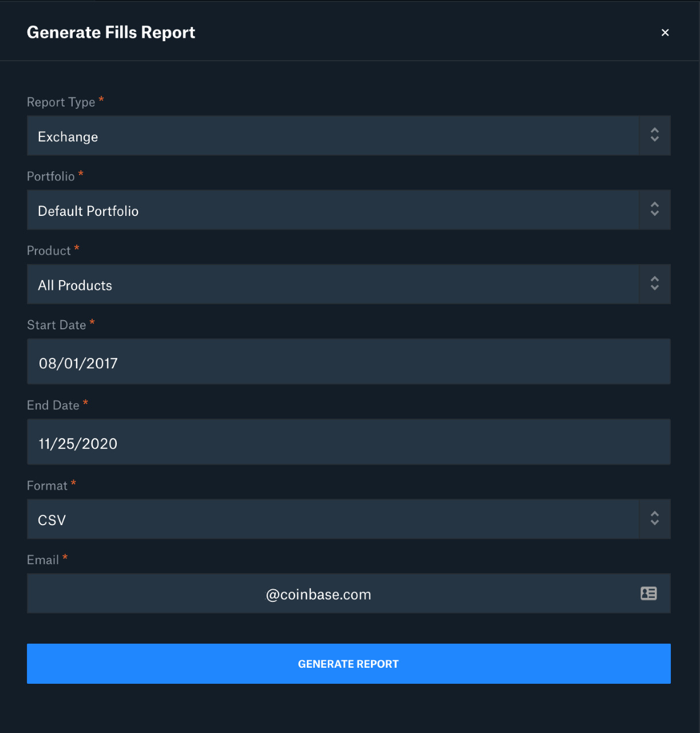Click the Report Type up-down arrows

655,135
